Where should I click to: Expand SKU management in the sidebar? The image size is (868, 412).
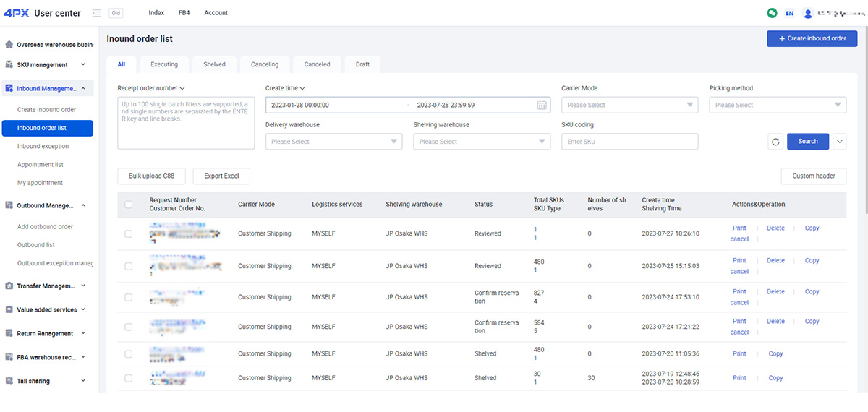coord(83,64)
